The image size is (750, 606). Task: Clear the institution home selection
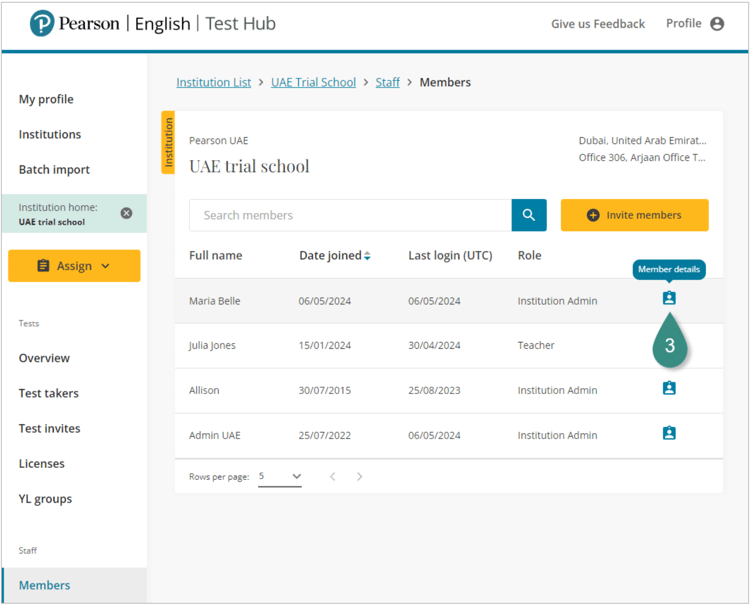coord(126,213)
